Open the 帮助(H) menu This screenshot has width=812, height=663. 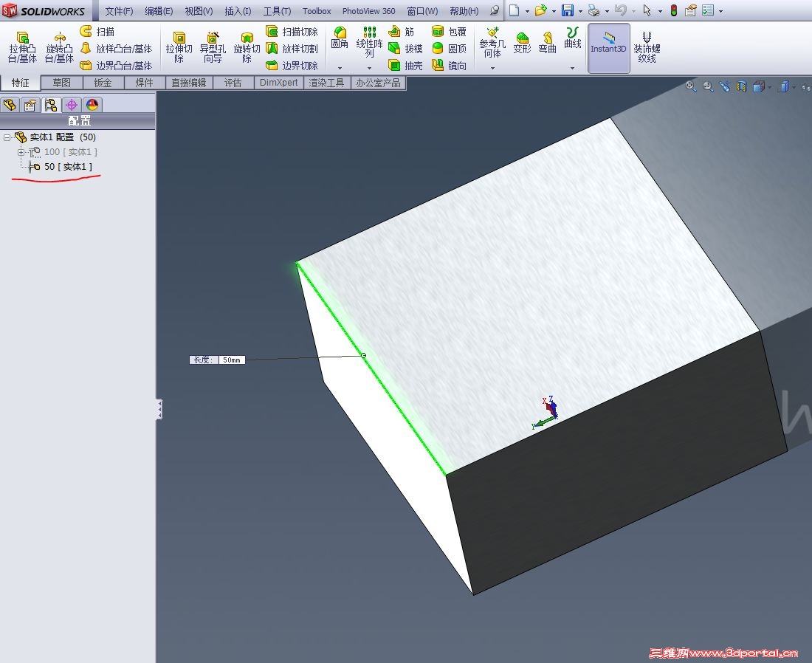(x=464, y=11)
